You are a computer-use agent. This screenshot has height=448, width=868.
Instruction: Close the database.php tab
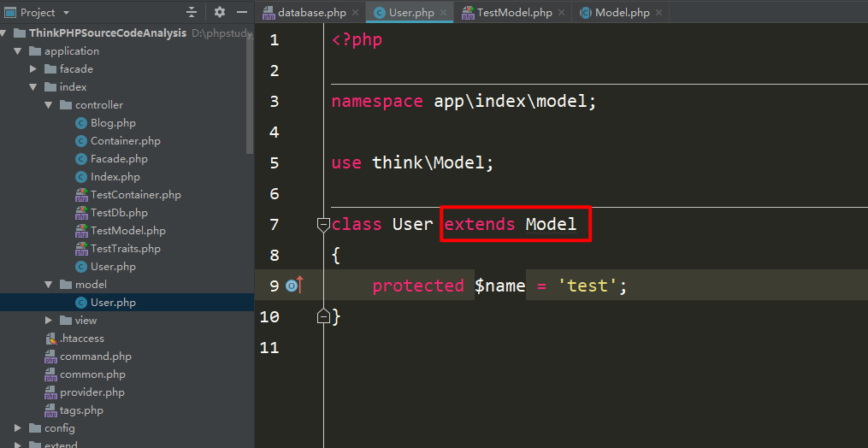click(x=355, y=13)
